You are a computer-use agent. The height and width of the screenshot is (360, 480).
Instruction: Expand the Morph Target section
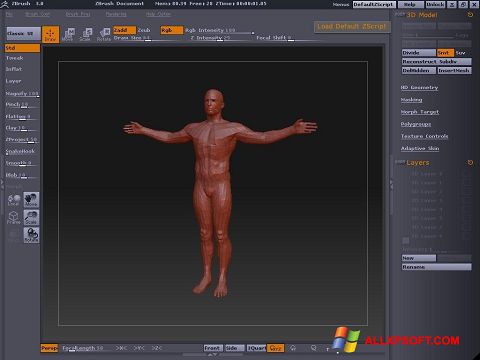[x=420, y=112]
